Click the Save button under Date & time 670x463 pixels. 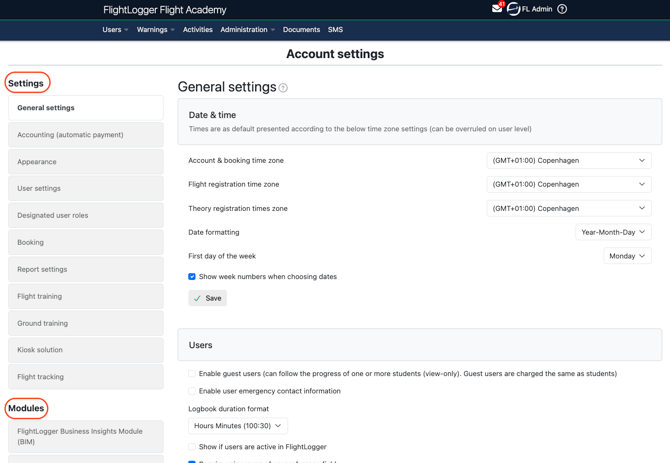[208, 298]
